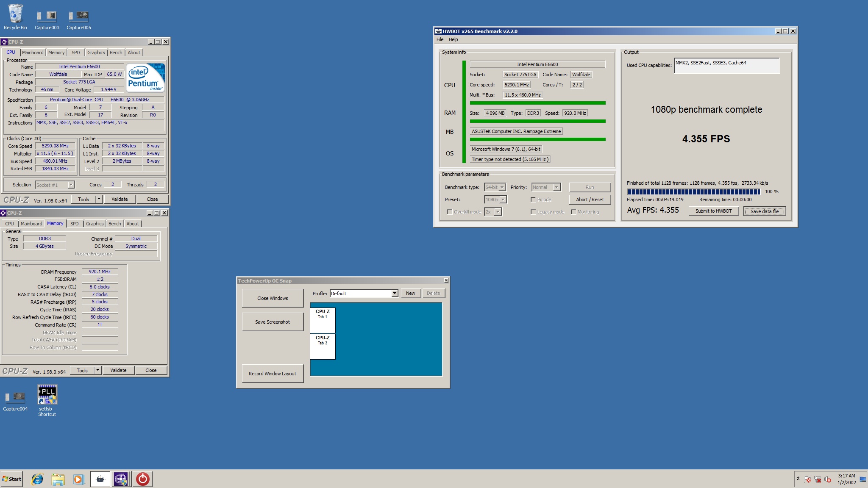Click the HWBOT x265 title bar icon
The height and width of the screenshot is (488, 868).
438,31
